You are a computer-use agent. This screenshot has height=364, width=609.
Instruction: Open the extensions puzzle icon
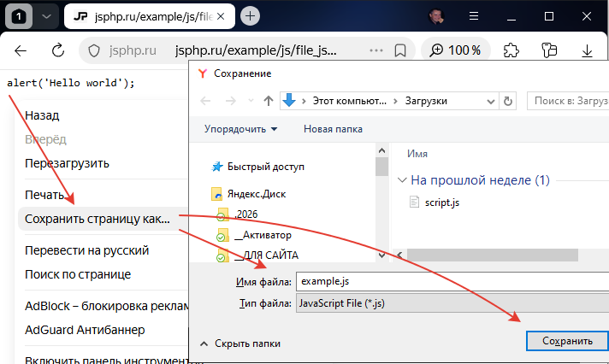tap(511, 50)
